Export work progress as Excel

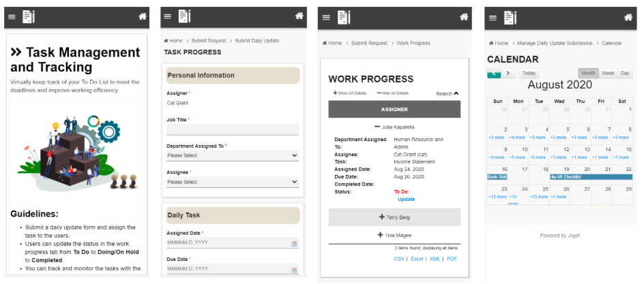[x=417, y=259]
